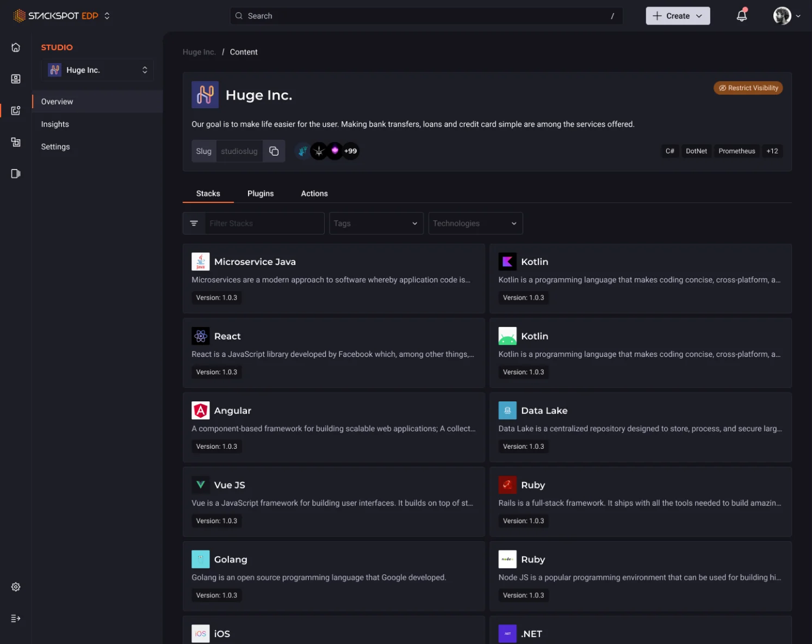Screen dimensions: 812x644
Task: Select the React stack icon
Action: (x=201, y=336)
